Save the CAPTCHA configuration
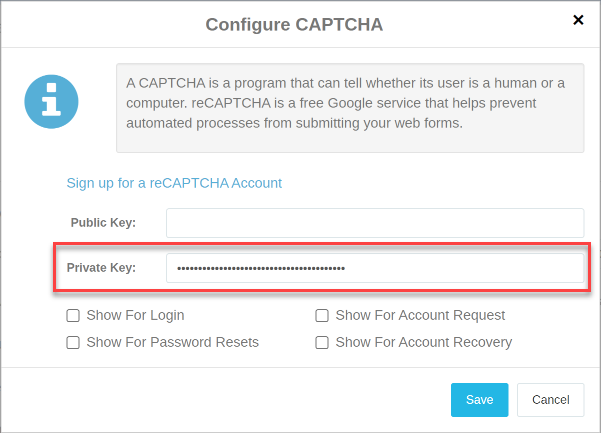Screen dimensions: 601x433 (x=479, y=400)
